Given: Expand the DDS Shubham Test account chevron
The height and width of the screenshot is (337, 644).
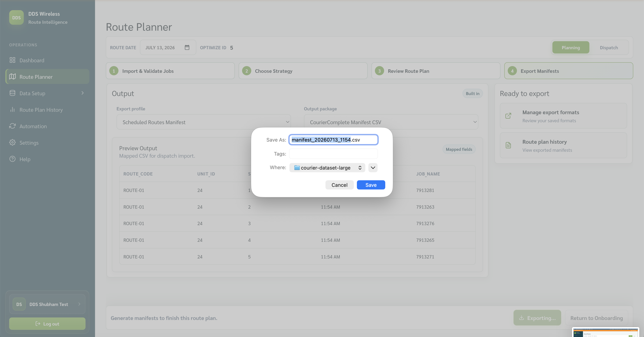Looking at the screenshot, I should [80, 304].
